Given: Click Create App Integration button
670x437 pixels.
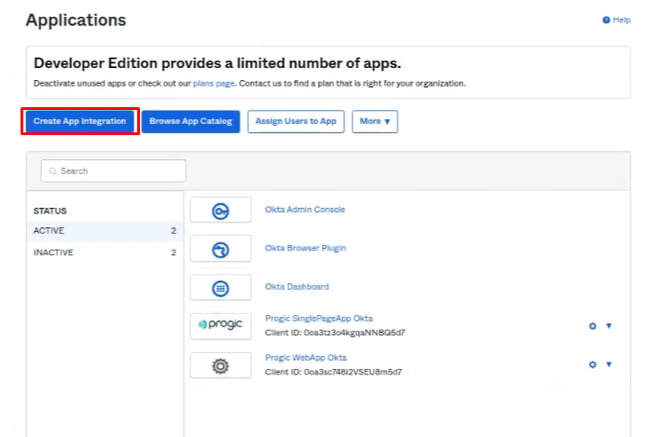Looking at the screenshot, I should point(80,121).
